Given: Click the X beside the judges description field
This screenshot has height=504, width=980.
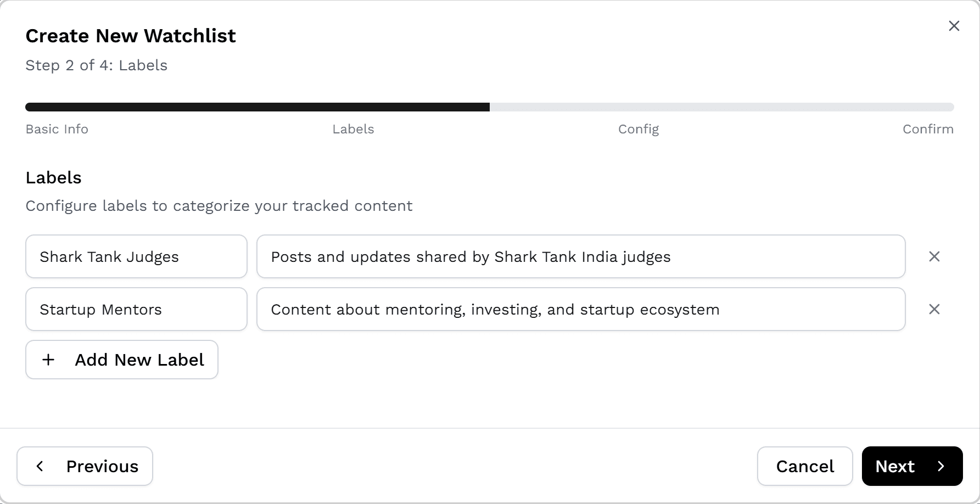Looking at the screenshot, I should click(x=934, y=256).
